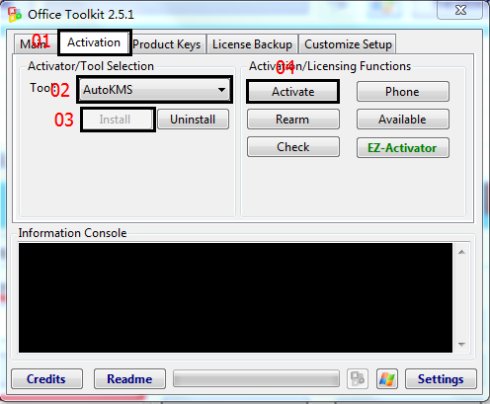This screenshot has height=404, width=490.
Task: Click the Check licensing button
Action: point(293,147)
